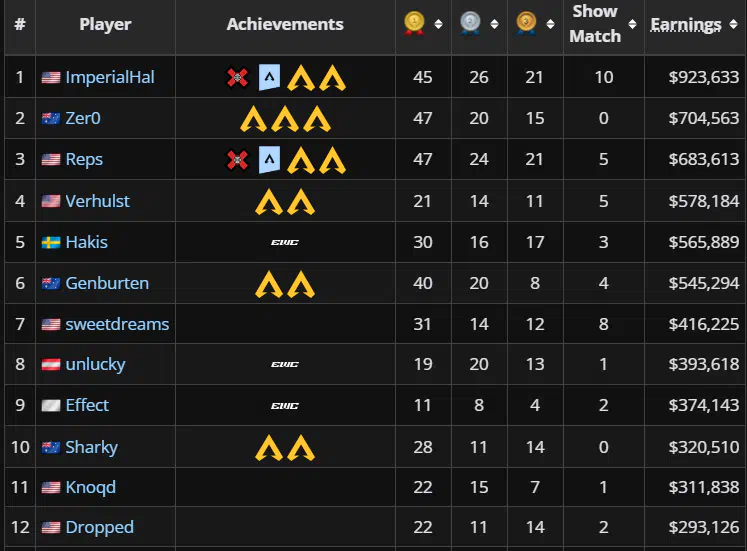Click the Sweden flag next to Hakis

tap(51, 243)
